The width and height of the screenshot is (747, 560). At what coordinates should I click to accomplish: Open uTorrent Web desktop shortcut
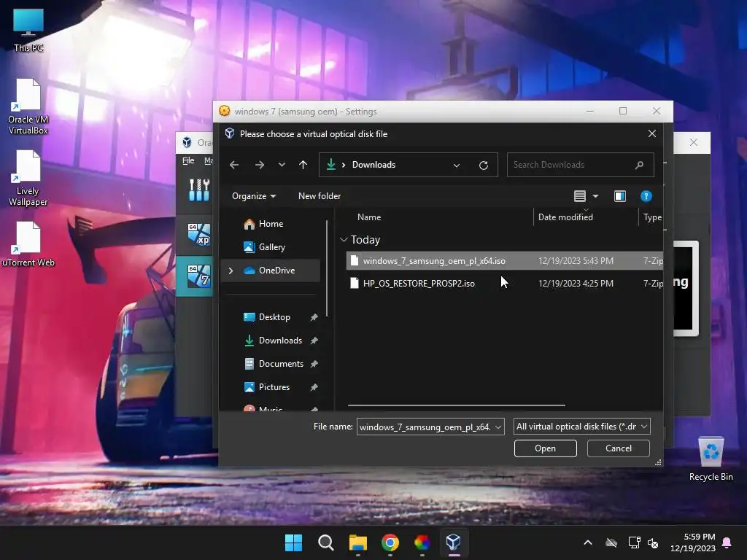tap(28, 244)
